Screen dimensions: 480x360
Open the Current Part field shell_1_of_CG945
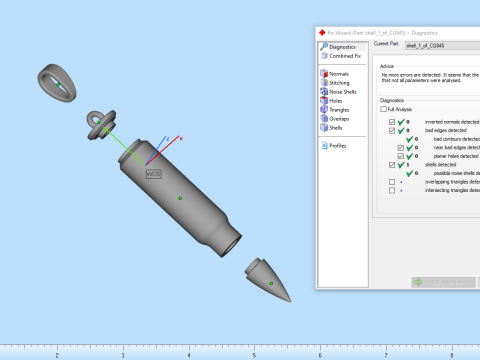click(x=442, y=46)
